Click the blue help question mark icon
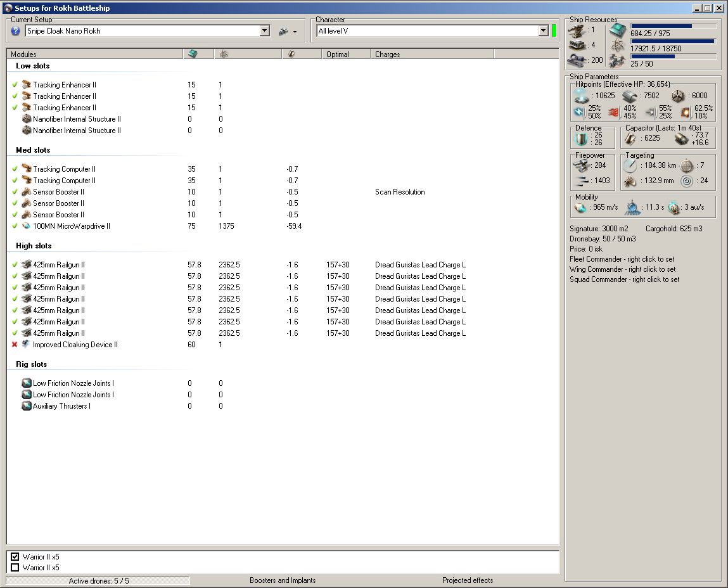Screen dimensions: 728x588 15,31
